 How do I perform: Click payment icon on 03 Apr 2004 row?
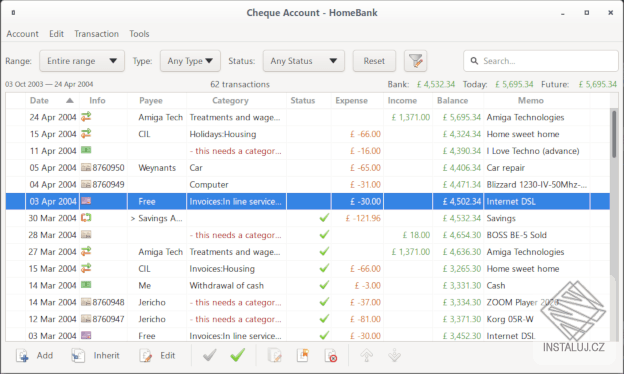pyautogui.click(x=86, y=201)
